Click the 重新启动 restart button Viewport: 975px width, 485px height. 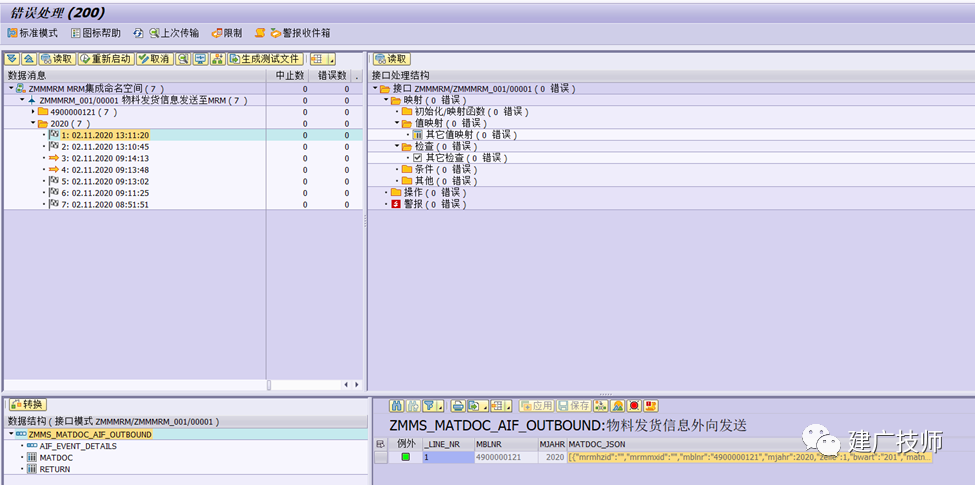106,59
